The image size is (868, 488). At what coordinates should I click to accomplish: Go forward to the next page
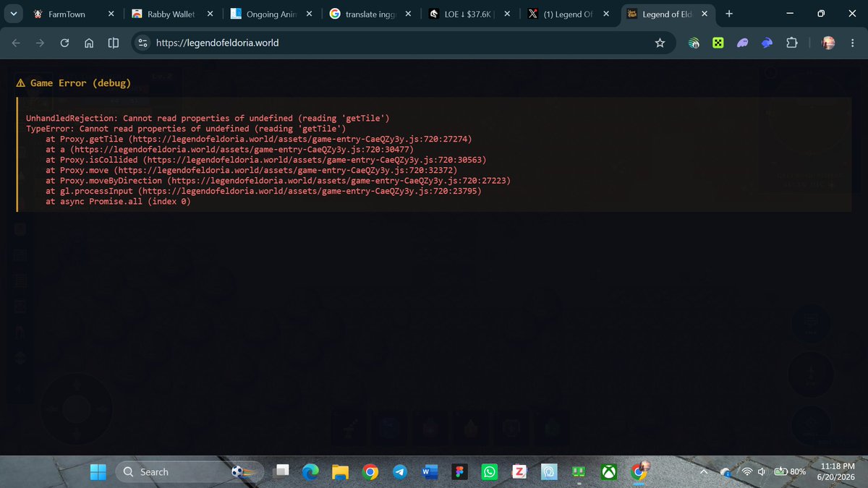point(41,43)
